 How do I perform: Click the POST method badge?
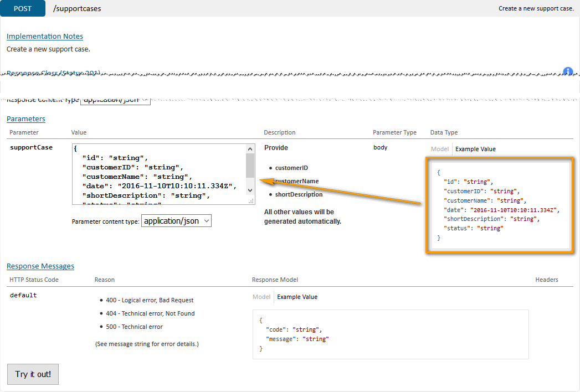23,8
